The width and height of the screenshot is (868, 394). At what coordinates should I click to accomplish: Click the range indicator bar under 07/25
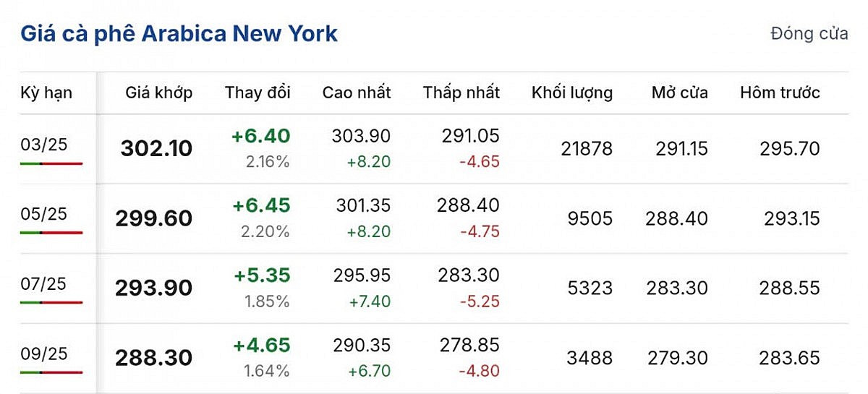(x=51, y=302)
